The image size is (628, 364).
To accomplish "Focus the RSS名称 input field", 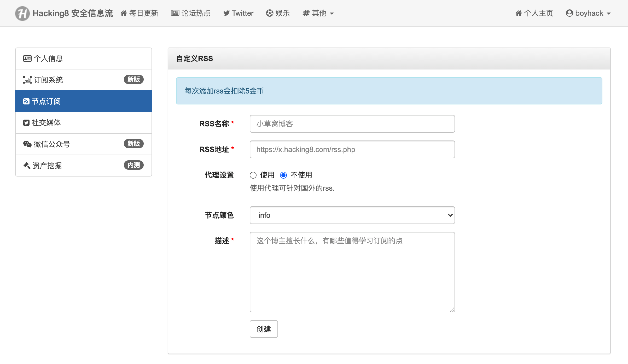I will point(352,124).
